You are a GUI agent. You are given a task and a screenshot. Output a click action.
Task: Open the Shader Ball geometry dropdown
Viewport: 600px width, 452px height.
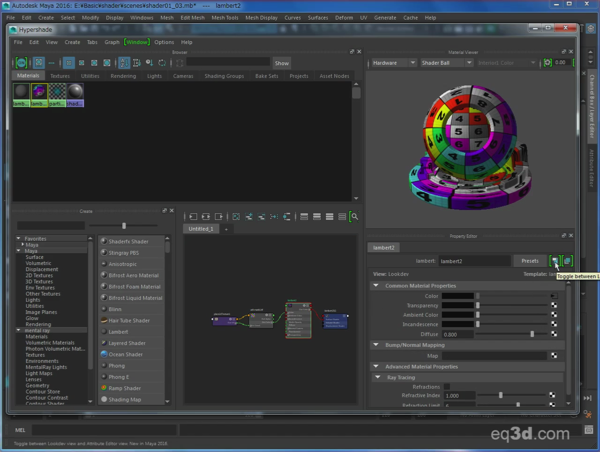[x=444, y=63]
